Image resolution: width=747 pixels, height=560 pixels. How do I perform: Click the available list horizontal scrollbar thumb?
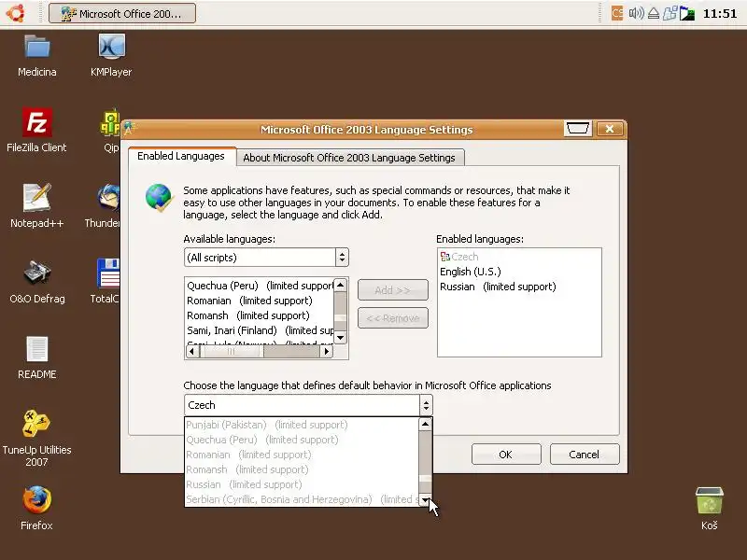[x=231, y=352]
